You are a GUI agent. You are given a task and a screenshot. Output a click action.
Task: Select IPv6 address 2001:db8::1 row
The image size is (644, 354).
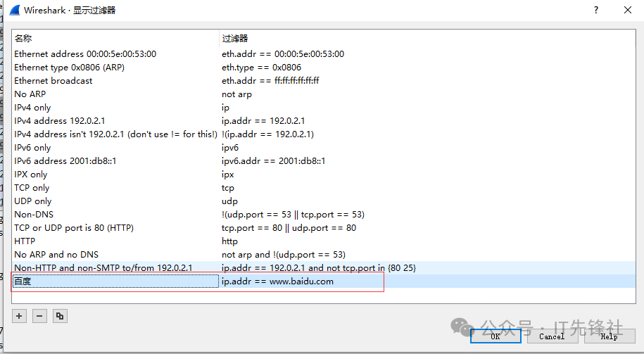(x=65, y=161)
